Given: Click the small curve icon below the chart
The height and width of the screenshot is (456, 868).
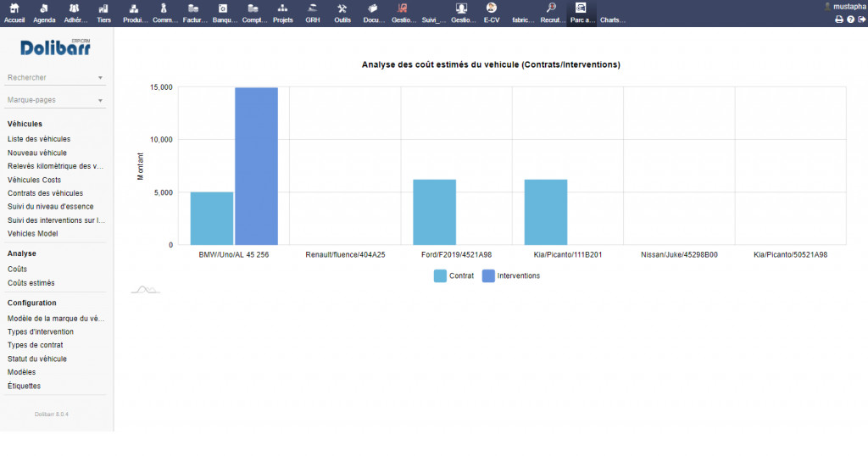Looking at the screenshot, I should click(x=145, y=289).
